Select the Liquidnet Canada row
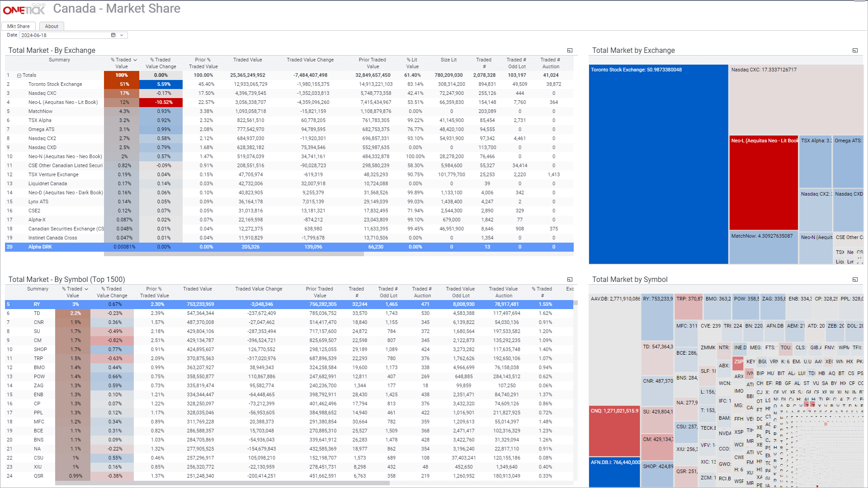The width and height of the screenshot is (868, 488). click(x=289, y=183)
